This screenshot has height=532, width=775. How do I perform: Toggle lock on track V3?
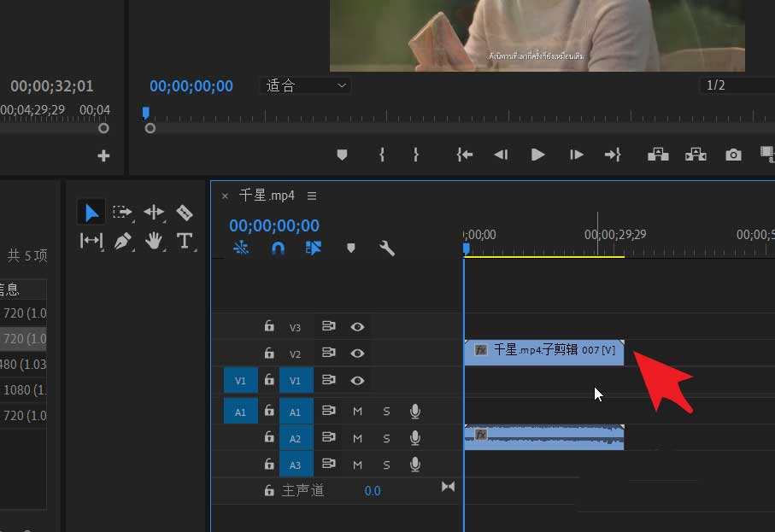coord(269,326)
